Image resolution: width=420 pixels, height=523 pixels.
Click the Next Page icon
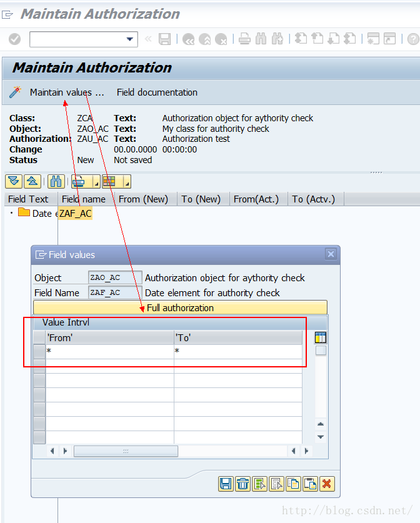point(333,39)
